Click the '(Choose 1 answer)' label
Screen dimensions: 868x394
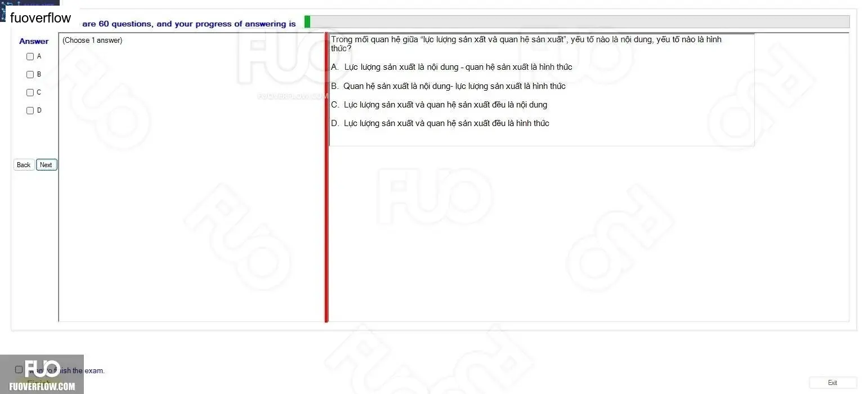point(92,41)
